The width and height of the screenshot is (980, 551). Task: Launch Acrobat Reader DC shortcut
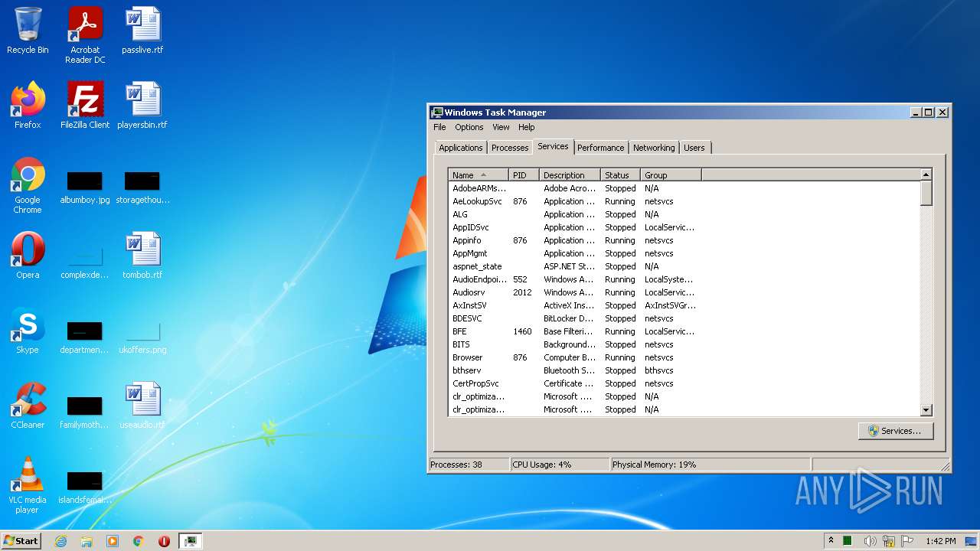(x=85, y=36)
